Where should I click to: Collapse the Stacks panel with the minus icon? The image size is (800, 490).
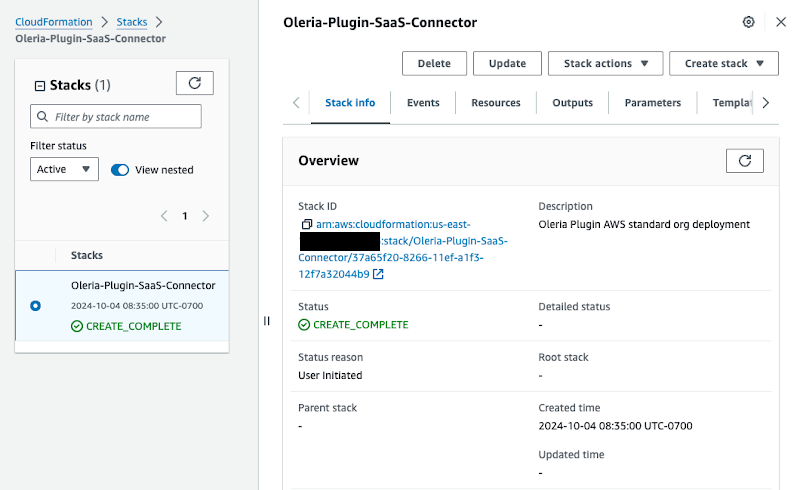tap(39, 86)
